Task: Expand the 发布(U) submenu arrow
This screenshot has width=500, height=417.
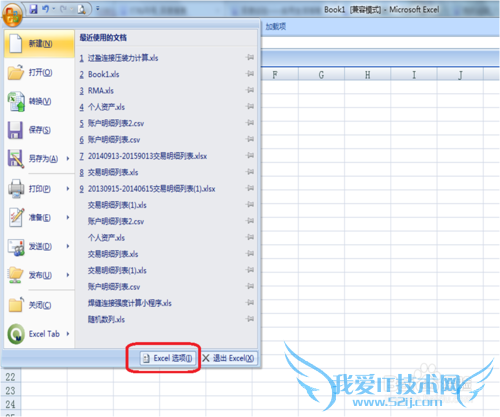Action: (x=68, y=275)
